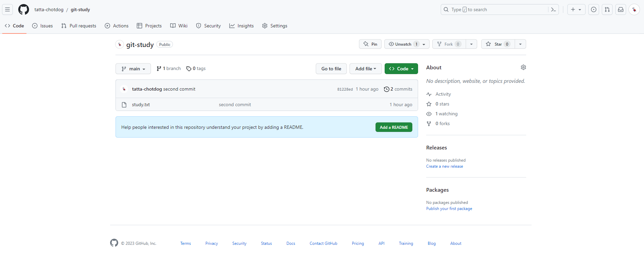This screenshot has height=259, width=644.
Task: Click the Add a README button
Action: [394, 127]
